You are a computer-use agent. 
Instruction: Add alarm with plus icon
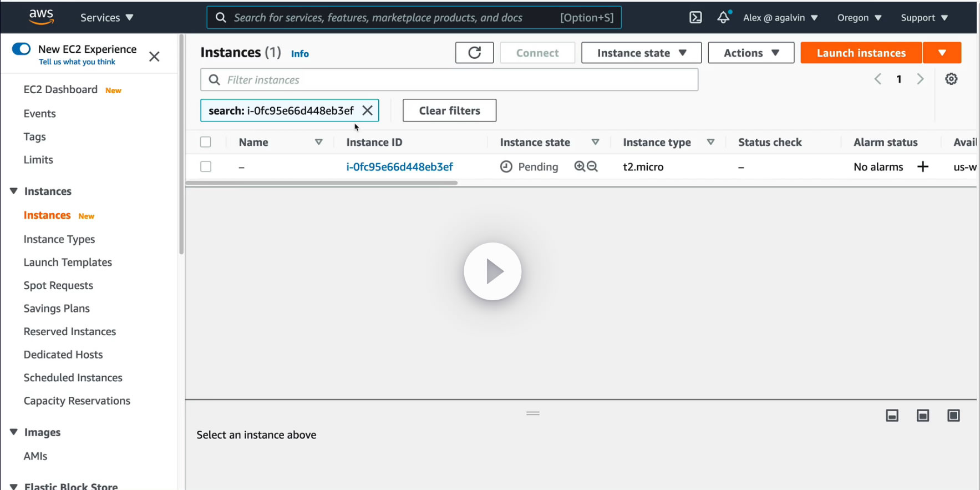923,166
